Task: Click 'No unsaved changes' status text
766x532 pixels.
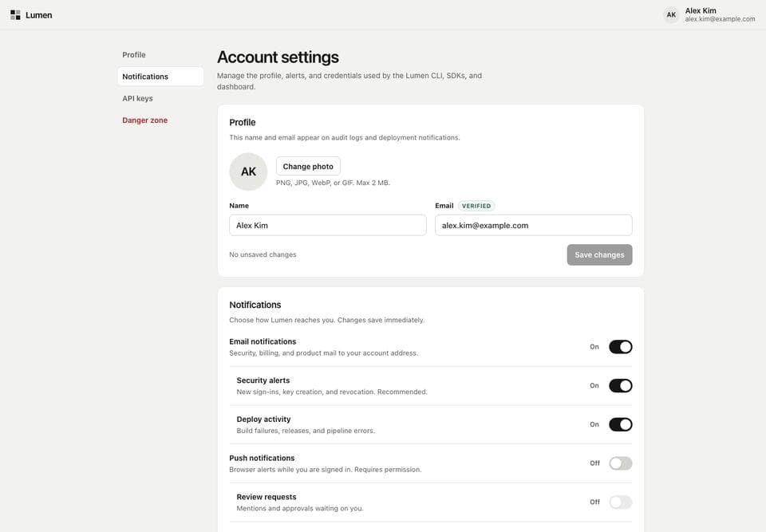Action: (263, 254)
